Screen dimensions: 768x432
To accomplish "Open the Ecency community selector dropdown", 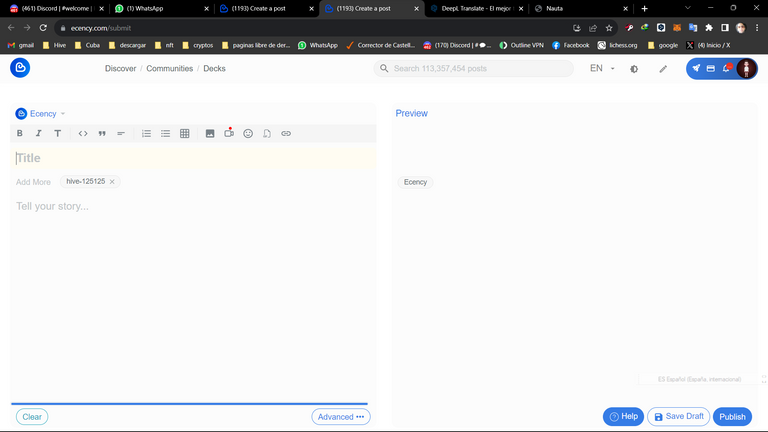I will (41, 114).
